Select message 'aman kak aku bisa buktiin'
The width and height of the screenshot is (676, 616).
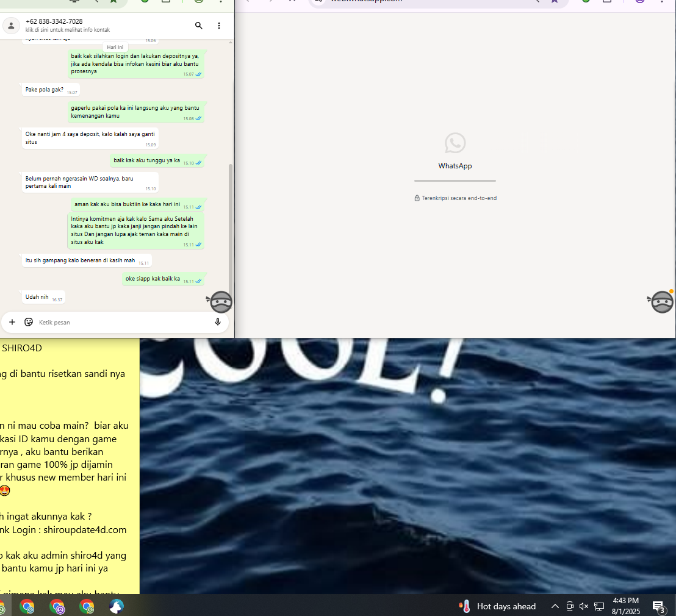(x=137, y=204)
